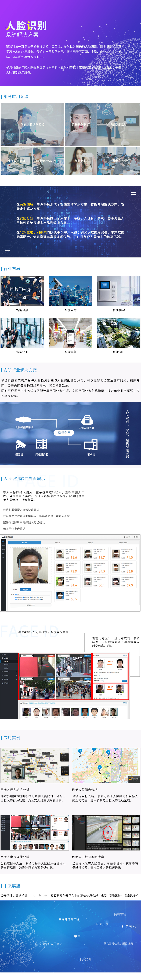Click the match result scoring 60.1
141x980 pixels.
click(95, 582)
